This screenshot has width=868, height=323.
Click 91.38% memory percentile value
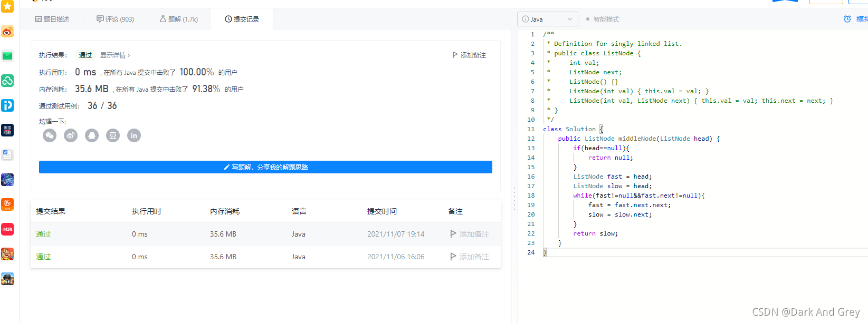click(x=206, y=89)
